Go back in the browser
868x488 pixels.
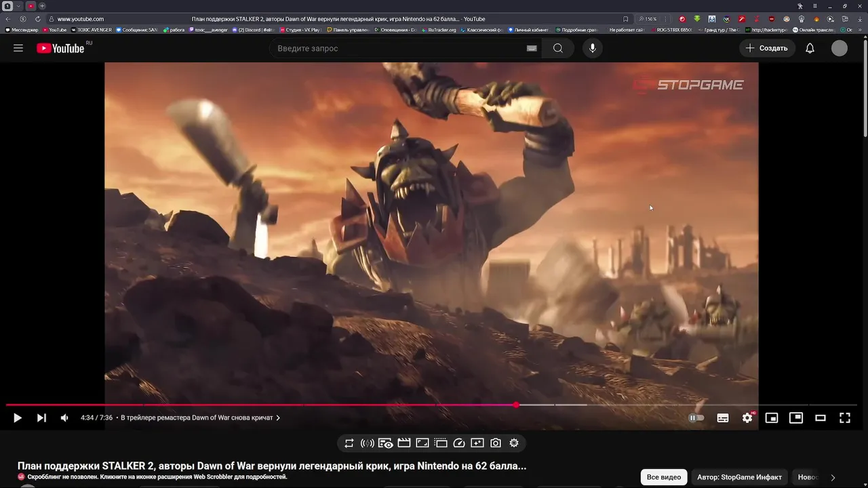coord(8,19)
